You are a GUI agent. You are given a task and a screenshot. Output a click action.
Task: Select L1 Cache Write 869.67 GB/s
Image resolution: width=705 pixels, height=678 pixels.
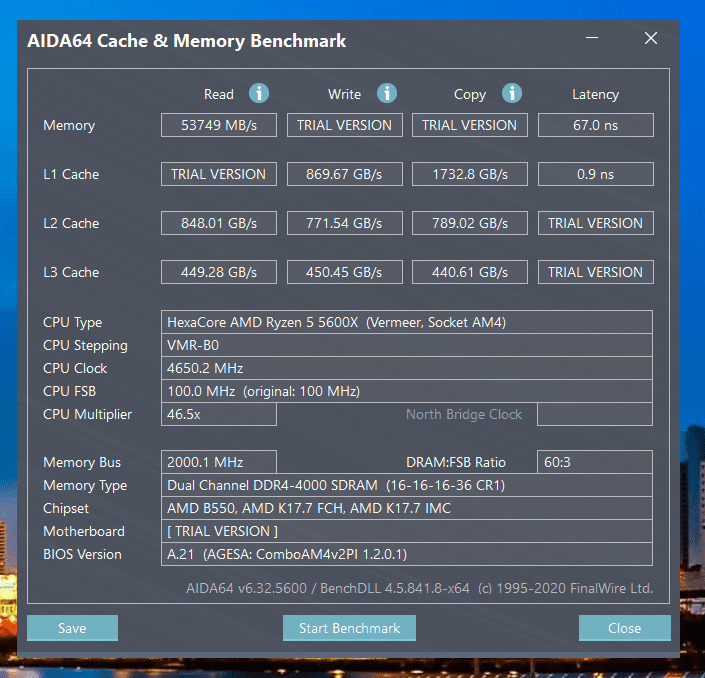coord(344,174)
